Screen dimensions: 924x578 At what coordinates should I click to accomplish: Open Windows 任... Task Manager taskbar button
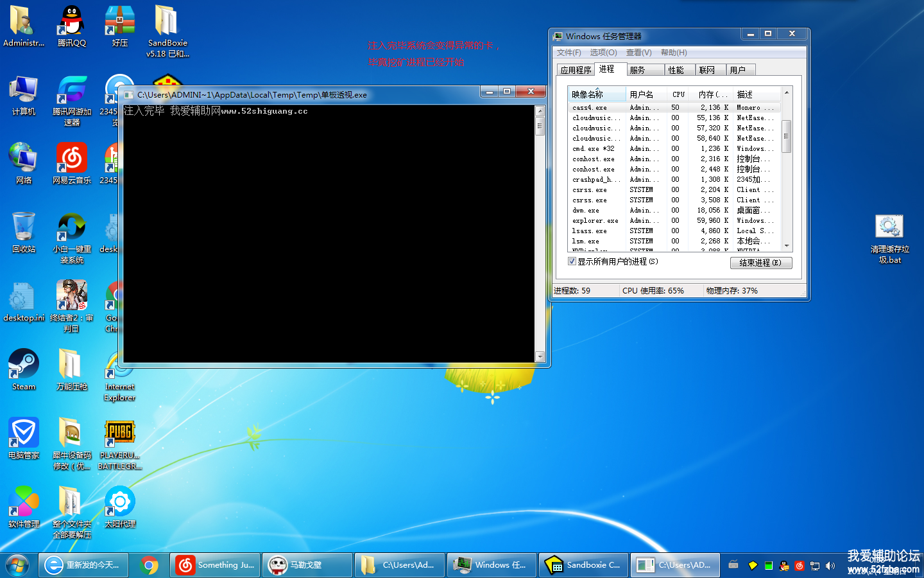pos(492,565)
